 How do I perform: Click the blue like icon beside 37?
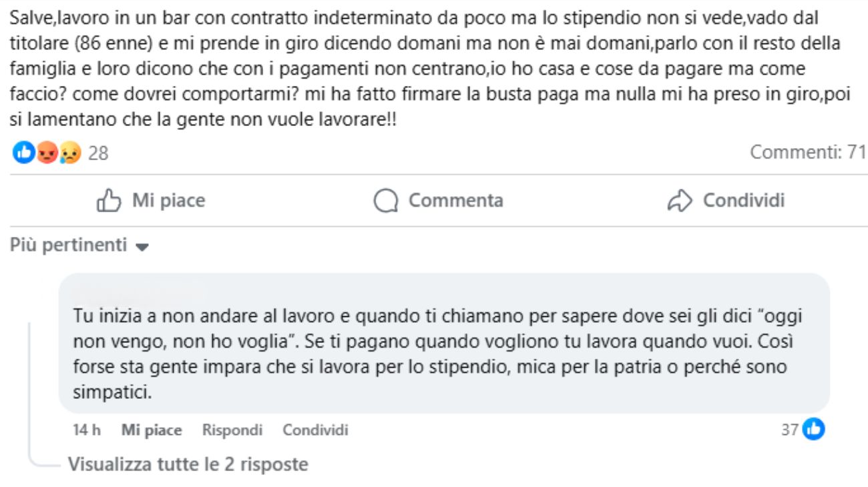click(x=813, y=430)
